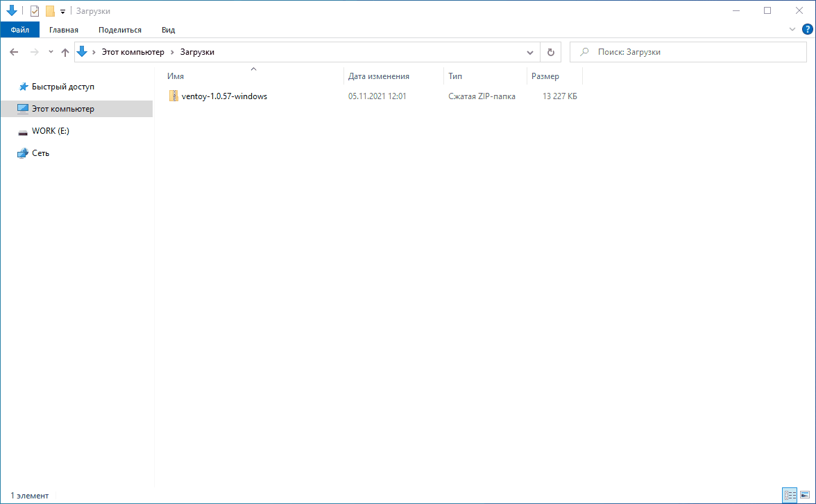Viewport: 816px width, 504px height.
Task: Minimize the Загрузки window
Action: 736,10
